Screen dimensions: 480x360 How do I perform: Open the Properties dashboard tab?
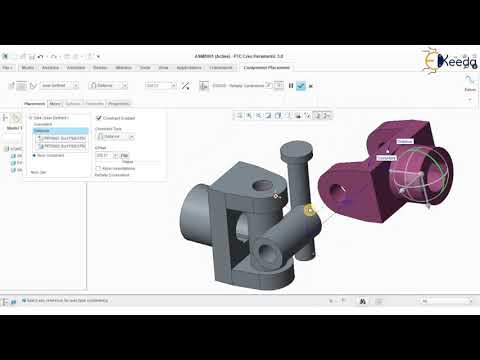pyautogui.click(x=119, y=104)
